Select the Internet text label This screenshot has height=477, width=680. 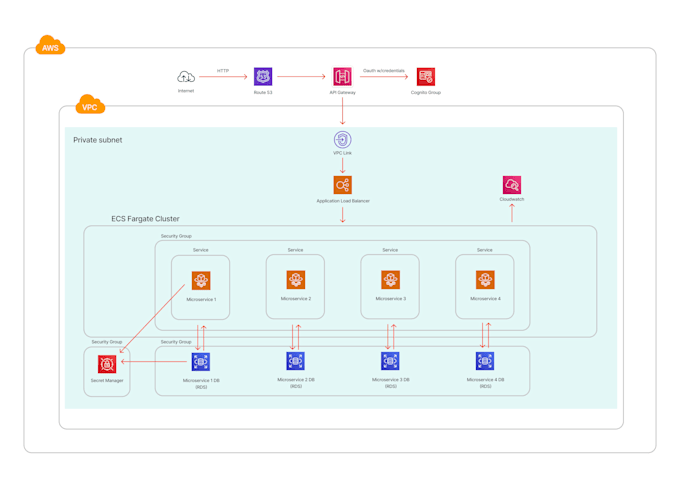[x=186, y=91]
